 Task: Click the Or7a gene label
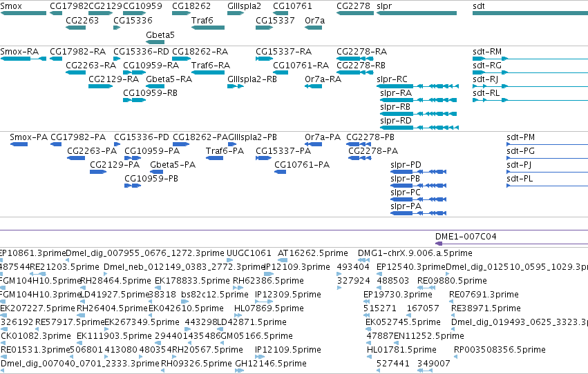coord(314,20)
